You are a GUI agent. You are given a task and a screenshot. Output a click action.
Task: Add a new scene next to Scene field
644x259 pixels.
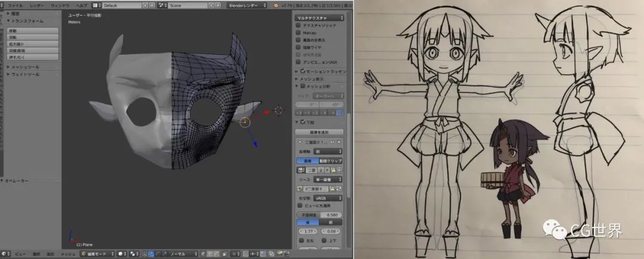pyautogui.click(x=211, y=5)
